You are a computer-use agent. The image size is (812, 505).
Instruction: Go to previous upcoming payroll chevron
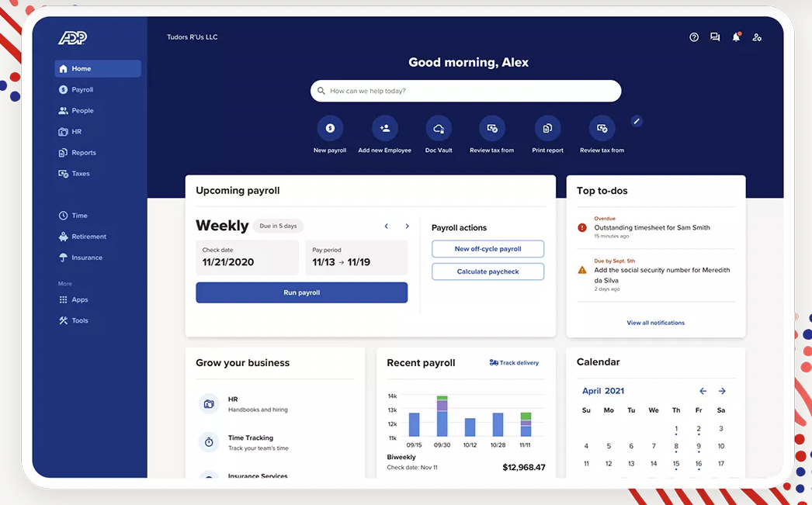click(387, 227)
